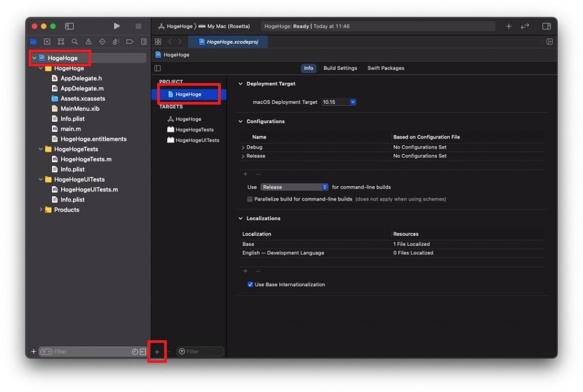Open the Source Control navigator
Screen dimensions: 583x392
click(47, 42)
